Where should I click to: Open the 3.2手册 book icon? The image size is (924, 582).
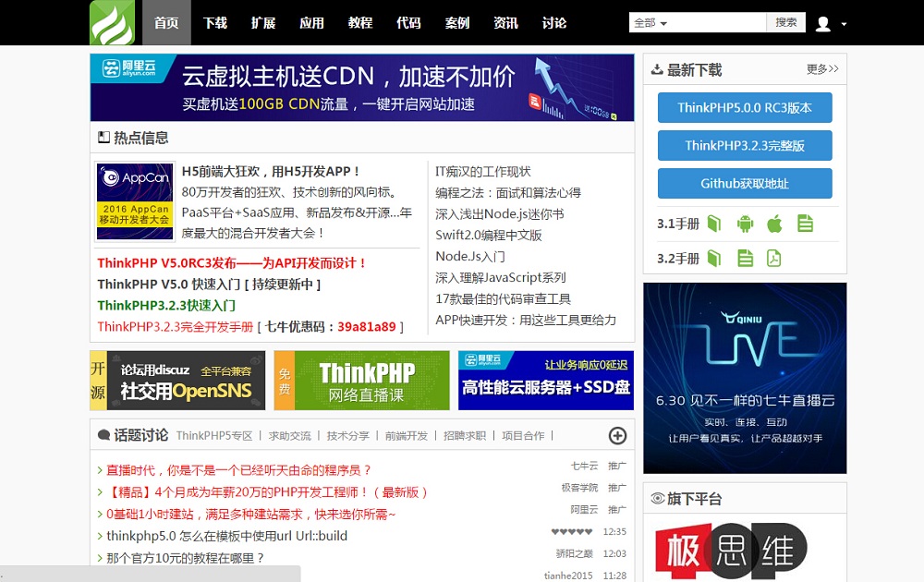coord(714,258)
